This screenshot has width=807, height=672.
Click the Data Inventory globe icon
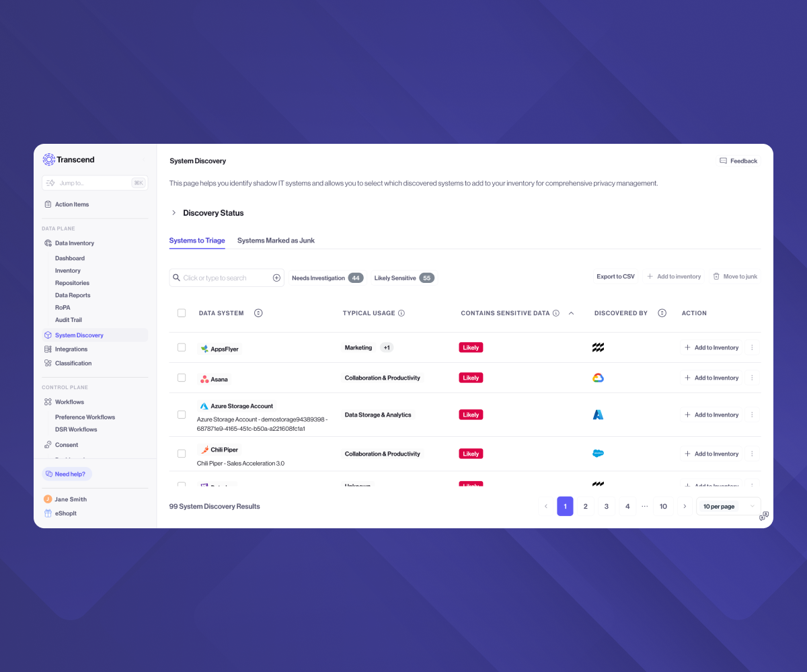tap(48, 243)
